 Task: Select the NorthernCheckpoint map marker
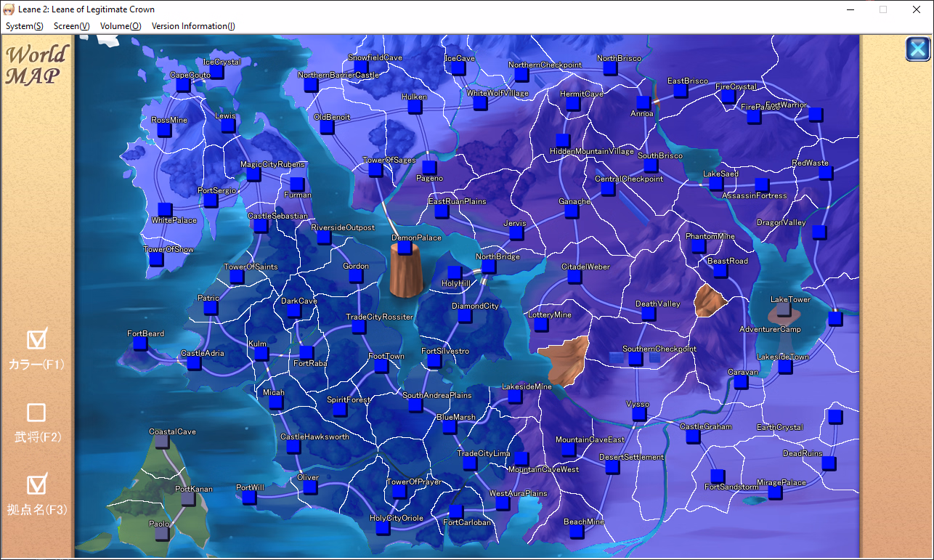tap(521, 74)
